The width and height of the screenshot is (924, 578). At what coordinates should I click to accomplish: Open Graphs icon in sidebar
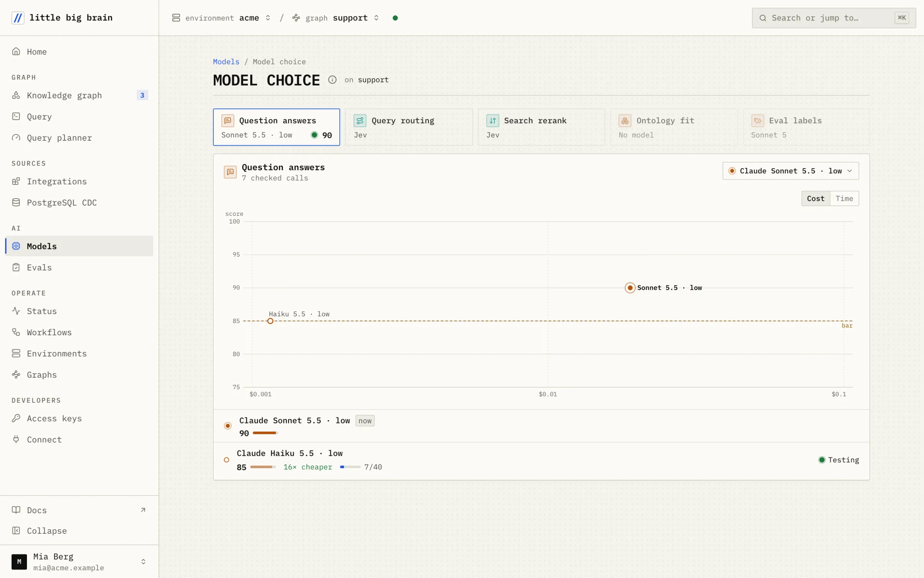(x=16, y=374)
